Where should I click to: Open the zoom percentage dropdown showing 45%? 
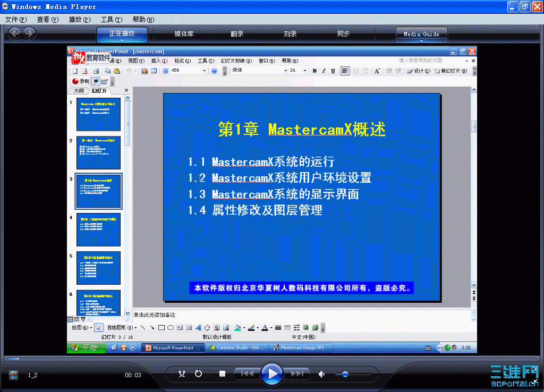point(205,71)
